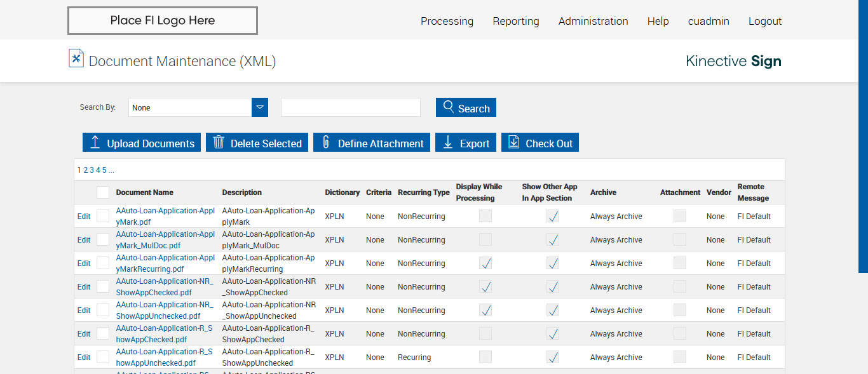Click the Upload Documents arrow icon
The width and height of the screenshot is (868, 374).
[95, 142]
